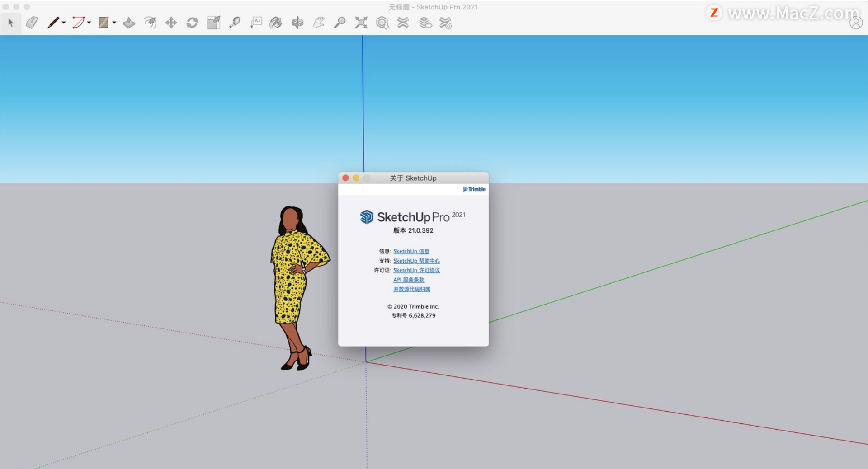Pick the Eraser tool

tap(32, 23)
